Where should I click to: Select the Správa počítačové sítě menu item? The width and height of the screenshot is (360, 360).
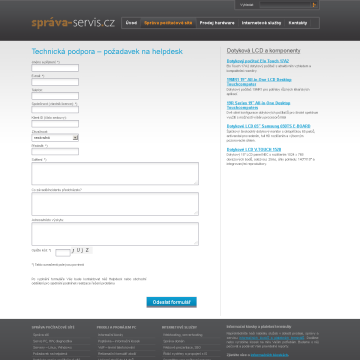coord(168,23)
